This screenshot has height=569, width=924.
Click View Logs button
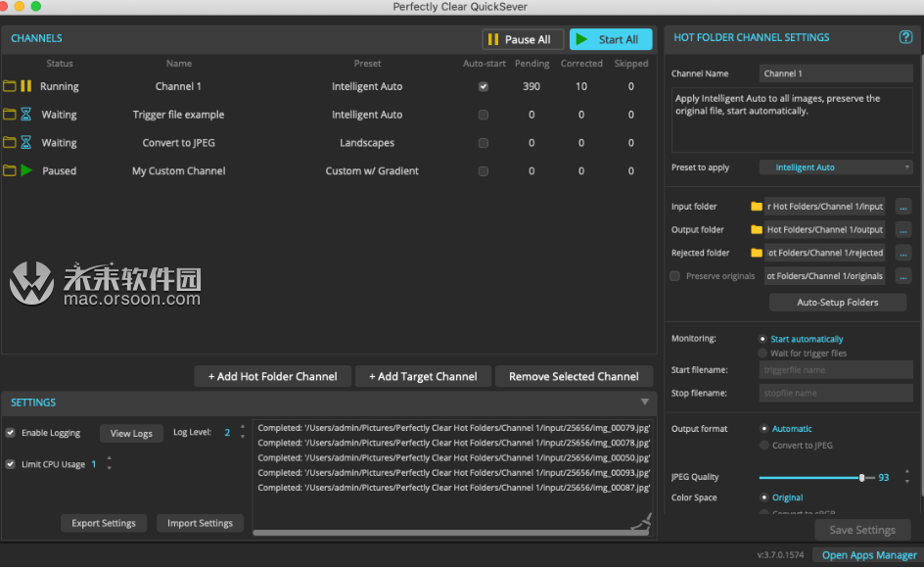[131, 434]
